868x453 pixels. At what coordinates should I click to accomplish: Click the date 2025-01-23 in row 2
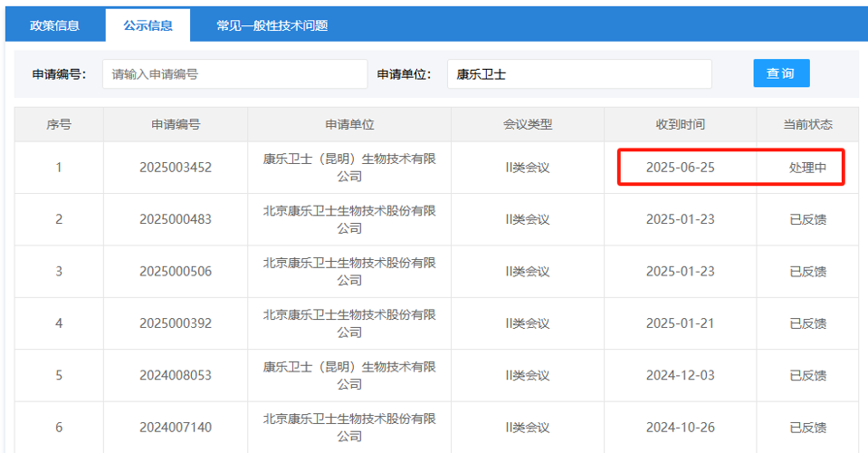coord(681,219)
